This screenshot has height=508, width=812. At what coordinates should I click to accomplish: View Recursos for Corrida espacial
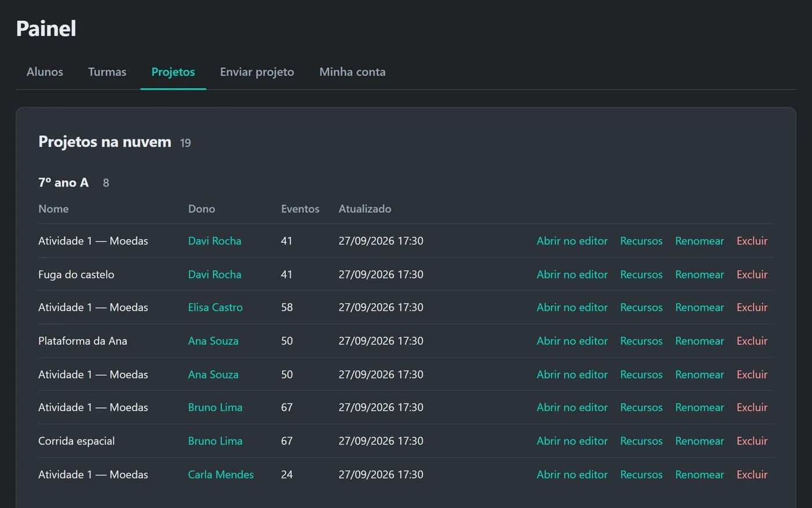coord(641,441)
